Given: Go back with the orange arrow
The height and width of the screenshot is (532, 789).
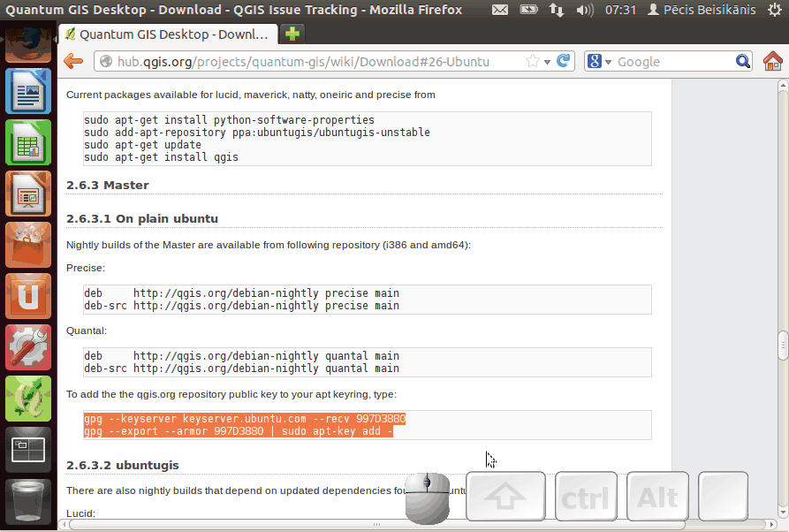Looking at the screenshot, I should click(73, 61).
